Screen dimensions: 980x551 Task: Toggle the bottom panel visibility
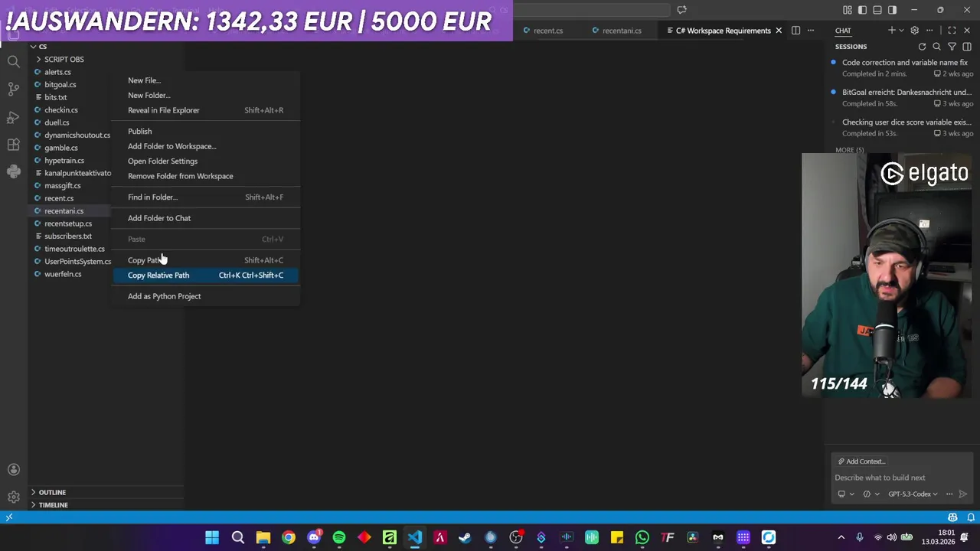tap(877, 10)
